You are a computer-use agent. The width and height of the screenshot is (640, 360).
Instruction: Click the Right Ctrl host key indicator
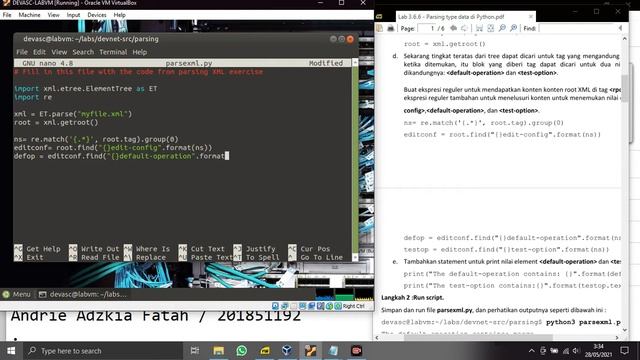pos(353,306)
